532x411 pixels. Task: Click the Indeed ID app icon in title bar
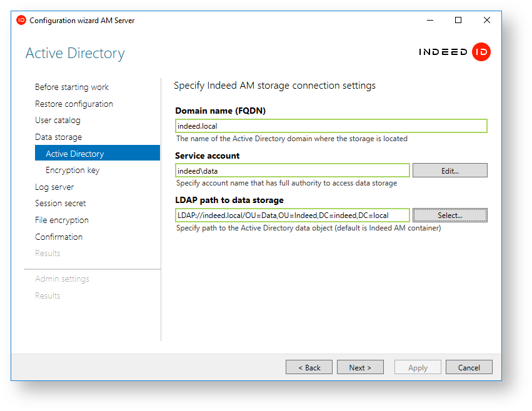(21, 20)
